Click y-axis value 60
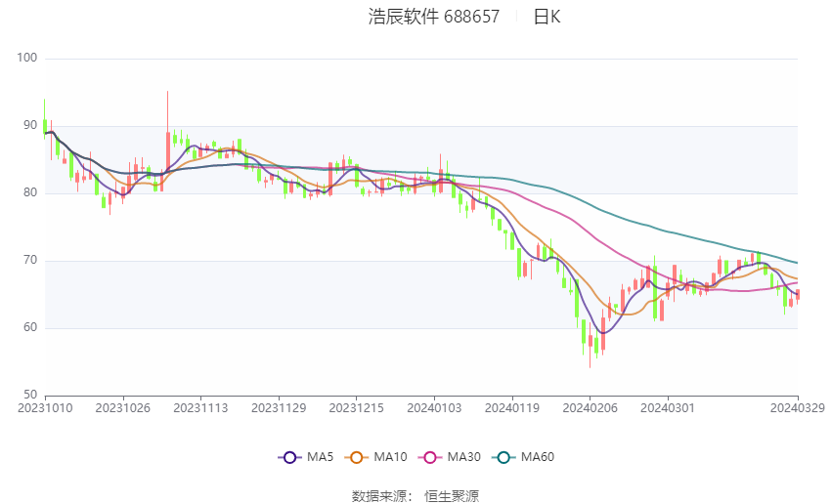831x504 pixels. (x=30, y=327)
